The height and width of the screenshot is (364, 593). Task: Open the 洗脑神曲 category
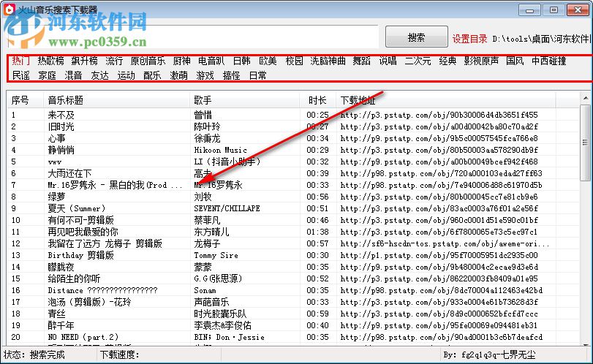point(328,61)
